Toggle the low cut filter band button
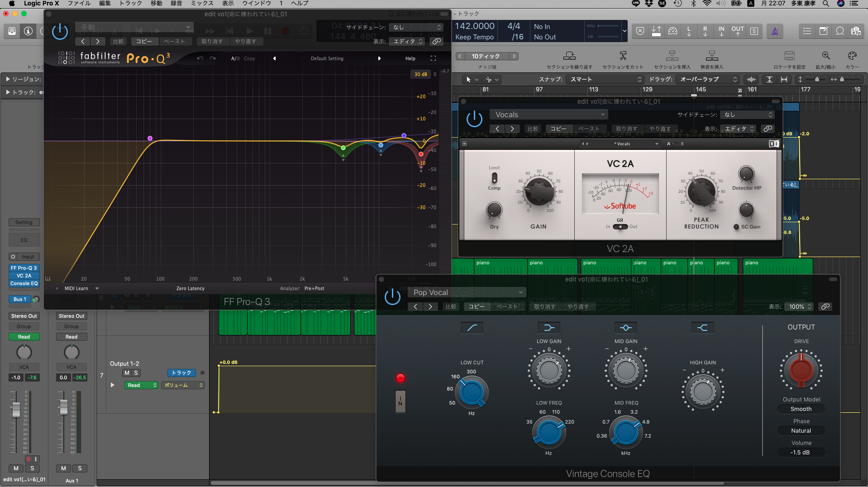The height and width of the screenshot is (487, 868). click(472, 328)
